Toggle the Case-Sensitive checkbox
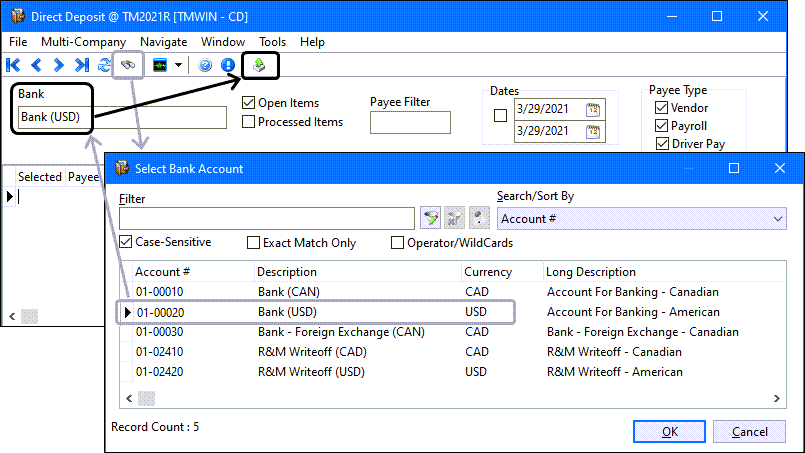Viewport: 805px width, 453px height. [126, 242]
